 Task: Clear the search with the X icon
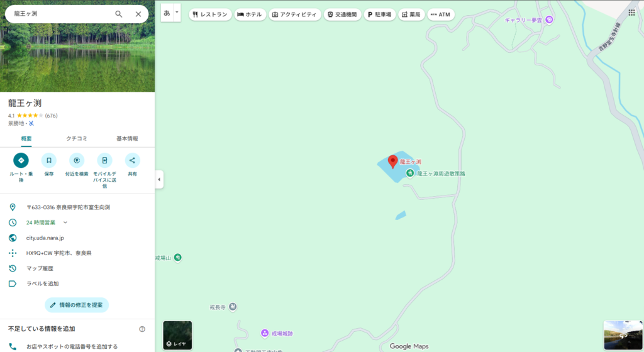coord(138,14)
